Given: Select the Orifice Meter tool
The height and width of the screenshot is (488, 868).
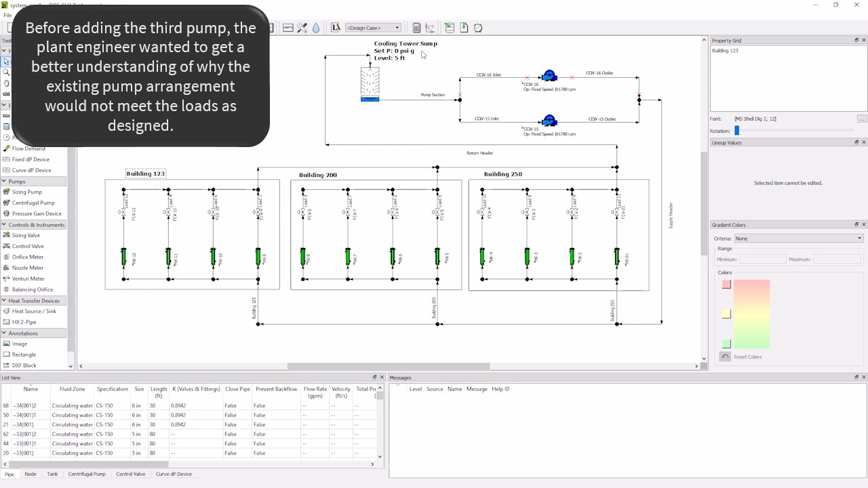Looking at the screenshot, I should (28, 257).
